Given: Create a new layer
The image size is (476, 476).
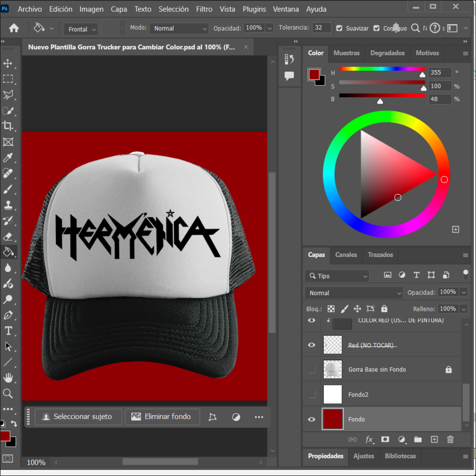Looking at the screenshot, I should click(434, 439).
